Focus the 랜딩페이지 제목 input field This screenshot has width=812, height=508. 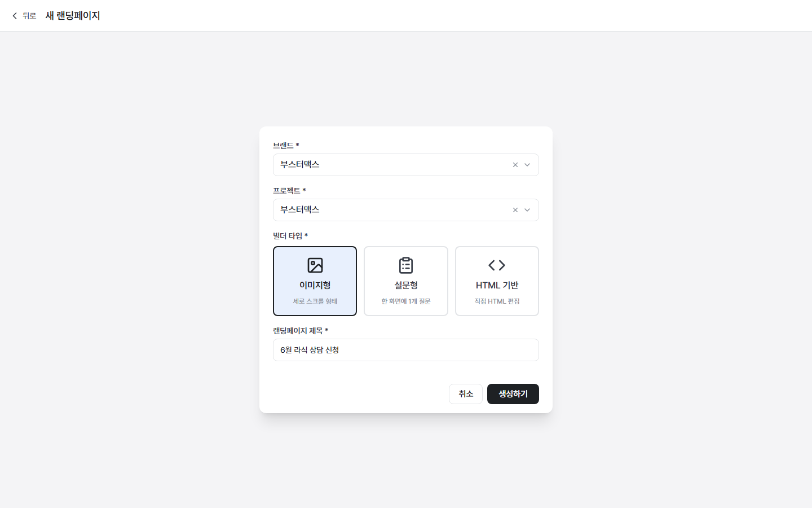click(x=406, y=350)
